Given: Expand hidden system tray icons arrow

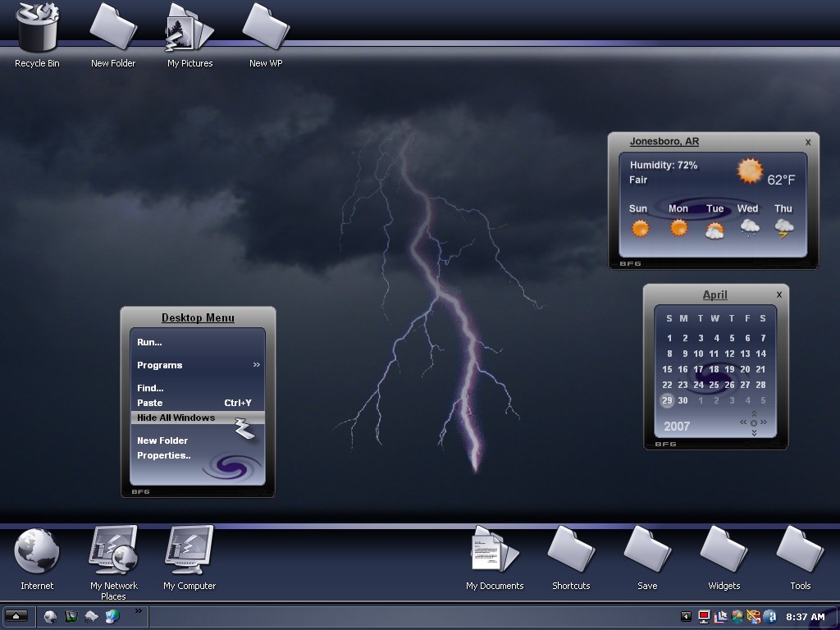Looking at the screenshot, I should coord(687,617).
